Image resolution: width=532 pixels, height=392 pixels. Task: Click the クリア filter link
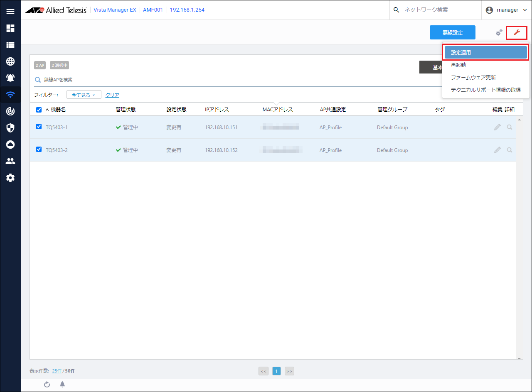(x=112, y=95)
